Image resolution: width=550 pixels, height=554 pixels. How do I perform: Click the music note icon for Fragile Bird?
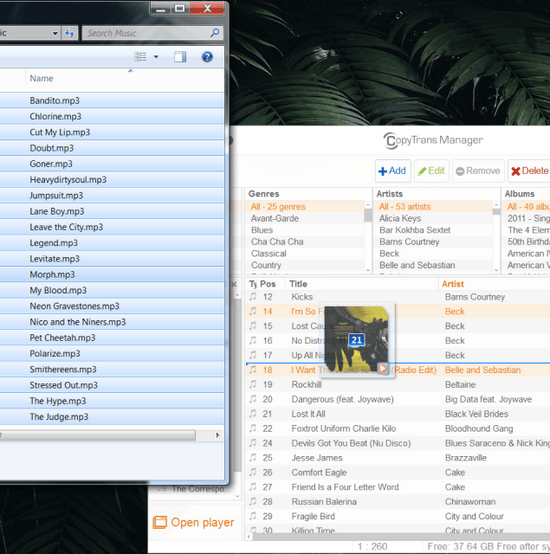point(253,516)
